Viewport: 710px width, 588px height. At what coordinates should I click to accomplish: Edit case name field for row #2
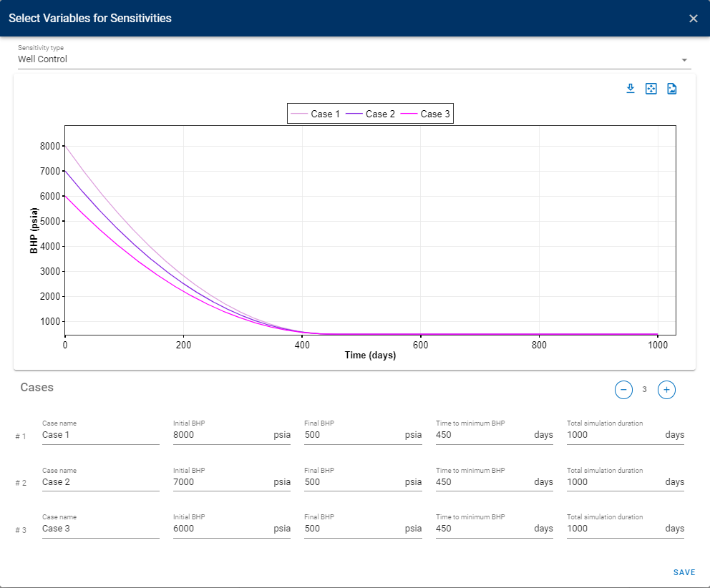(100, 482)
